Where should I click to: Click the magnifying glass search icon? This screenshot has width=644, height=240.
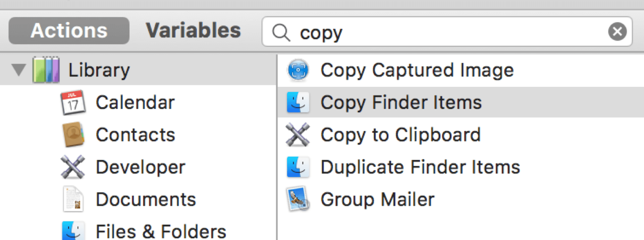coord(281,32)
